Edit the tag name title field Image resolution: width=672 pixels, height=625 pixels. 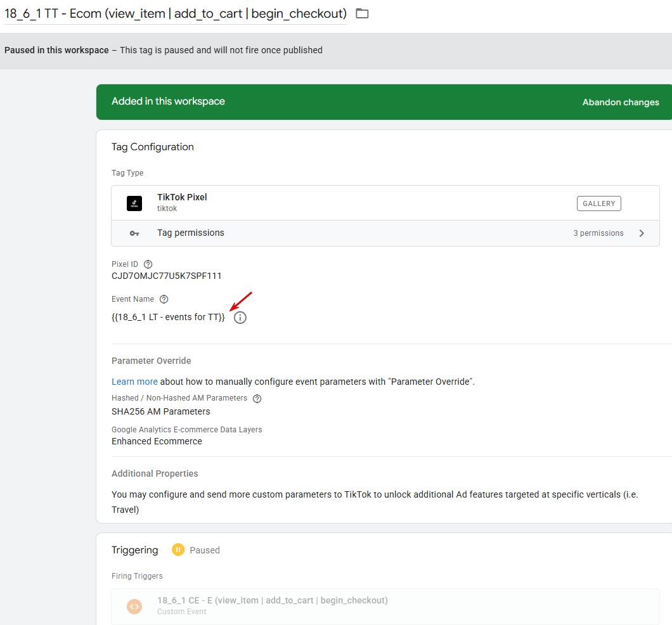176,13
